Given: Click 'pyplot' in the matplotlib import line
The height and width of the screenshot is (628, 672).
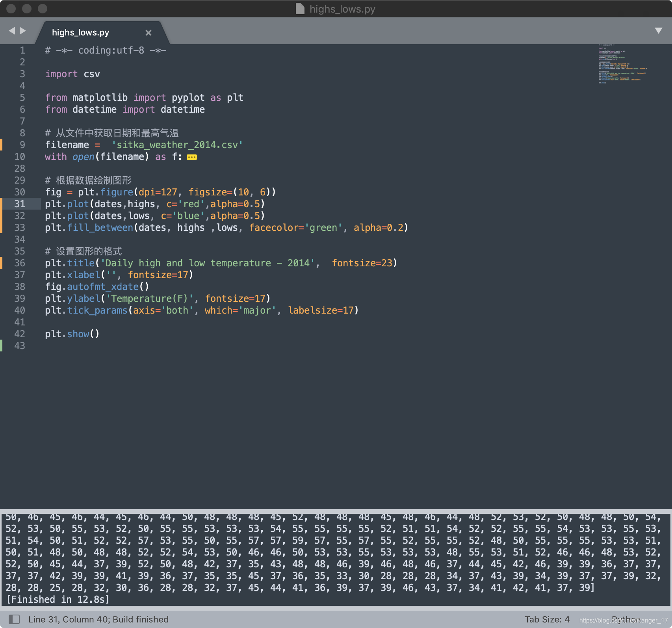Looking at the screenshot, I should click(x=188, y=98).
